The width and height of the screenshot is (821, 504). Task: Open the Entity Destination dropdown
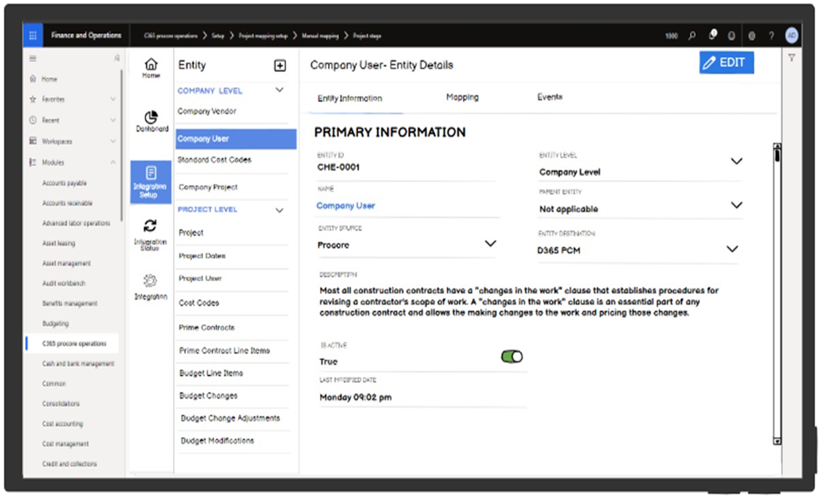[732, 249]
